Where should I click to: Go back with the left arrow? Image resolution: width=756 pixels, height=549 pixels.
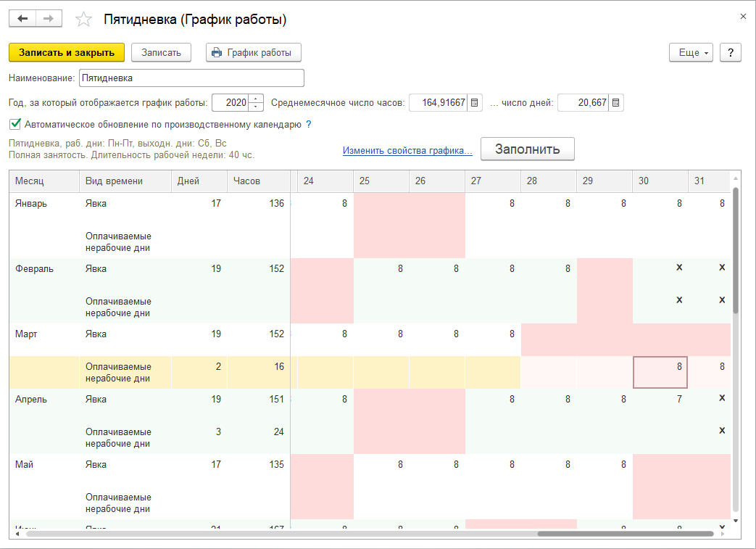(x=22, y=19)
